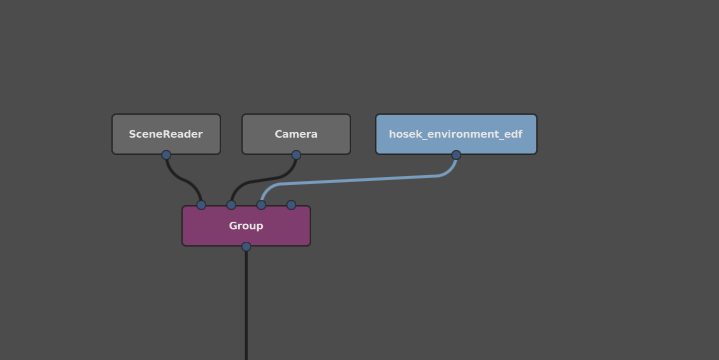Click the Camera node output plug
The height and width of the screenshot is (360, 719).
[296, 155]
